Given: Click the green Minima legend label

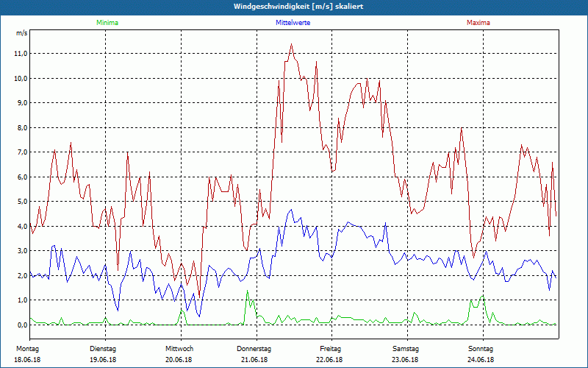Looking at the screenshot, I should tap(107, 23).
